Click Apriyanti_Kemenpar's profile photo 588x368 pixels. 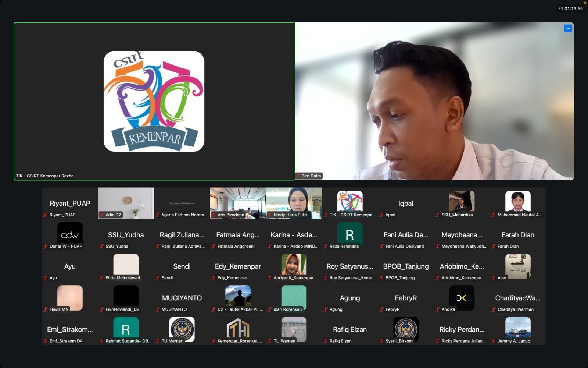click(x=294, y=264)
